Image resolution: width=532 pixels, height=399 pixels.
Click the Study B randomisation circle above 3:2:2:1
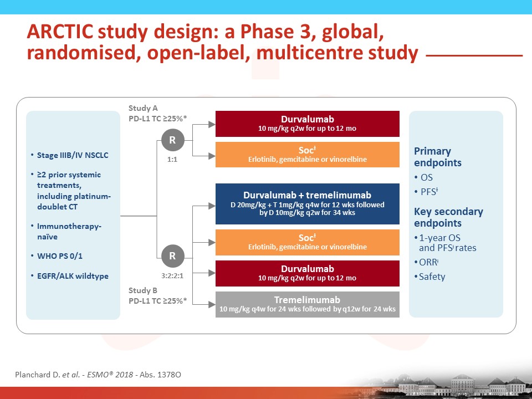[173, 256]
